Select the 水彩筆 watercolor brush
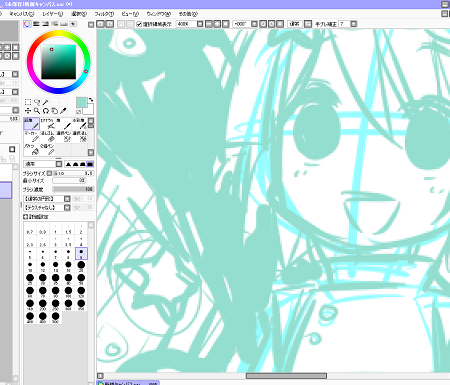Image resolution: width=450 pixels, height=385 pixels. click(x=80, y=124)
